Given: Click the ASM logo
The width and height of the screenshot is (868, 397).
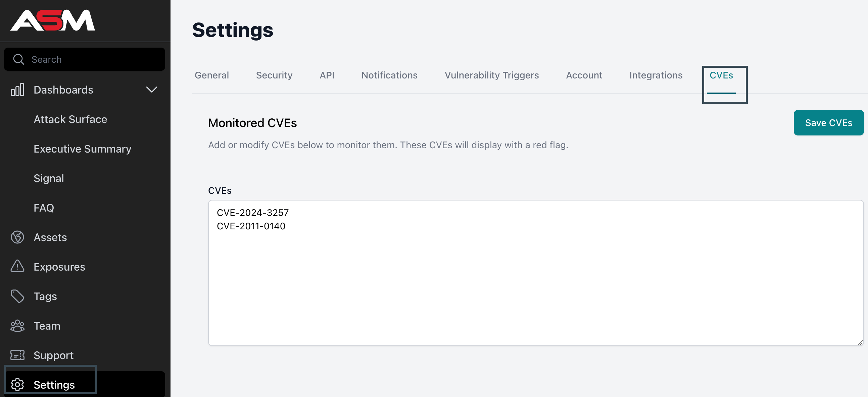Looking at the screenshot, I should [53, 20].
